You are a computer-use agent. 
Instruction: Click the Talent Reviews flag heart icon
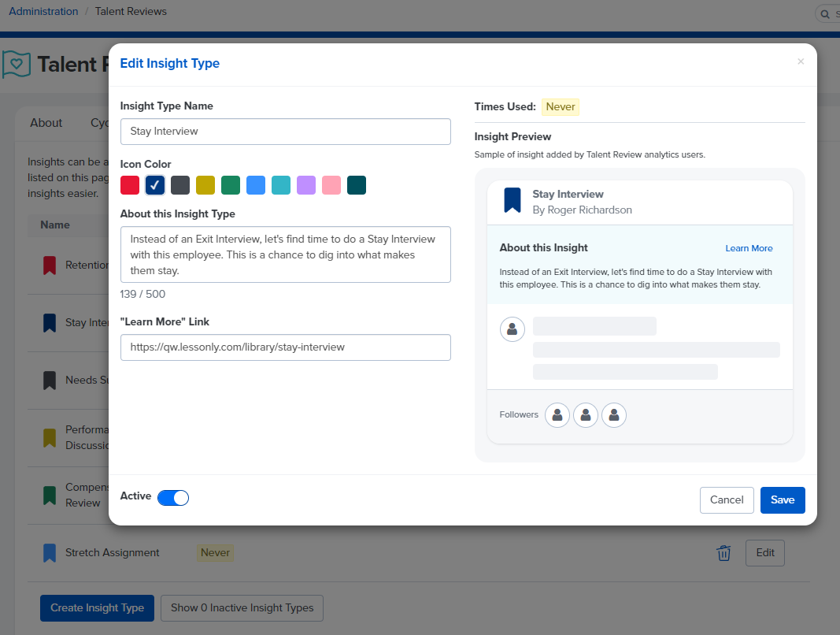coord(16,65)
